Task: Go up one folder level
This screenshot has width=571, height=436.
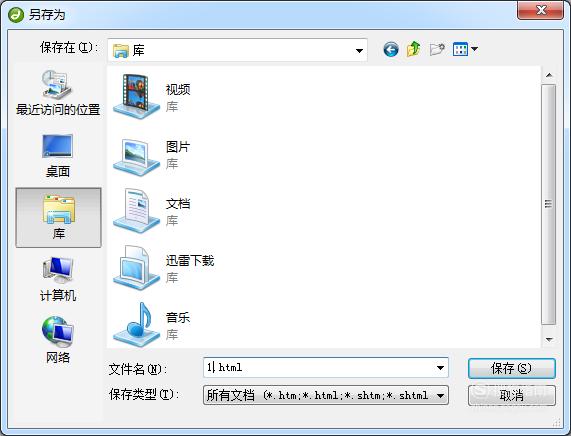Action: click(414, 49)
